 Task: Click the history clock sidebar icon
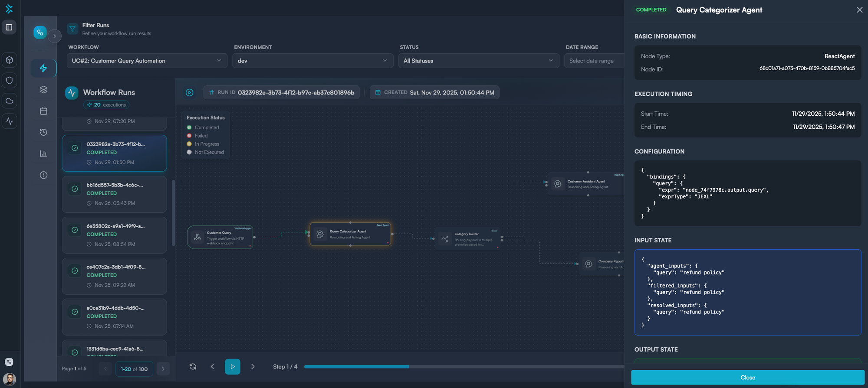tap(43, 132)
